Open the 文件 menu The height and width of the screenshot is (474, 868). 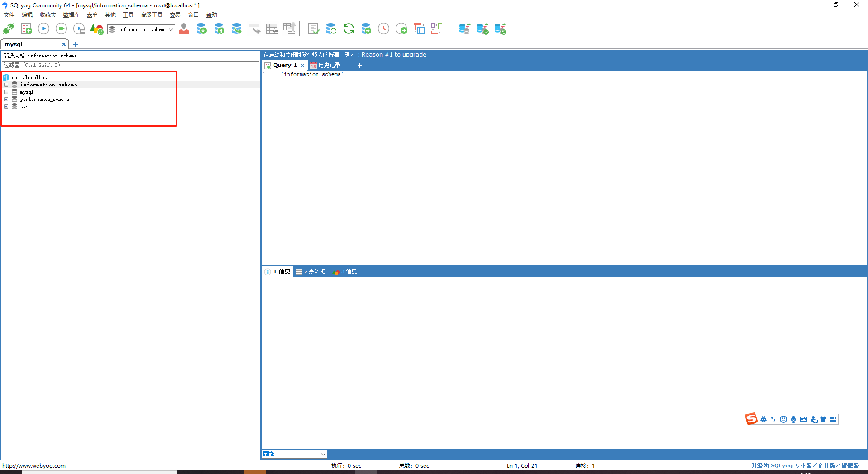(x=9, y=15)
